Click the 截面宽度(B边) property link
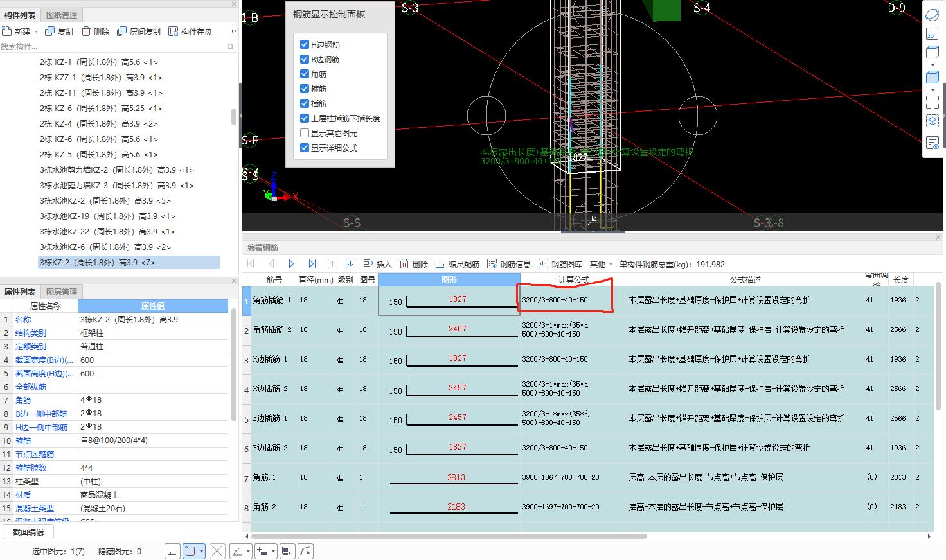 tap(44, 360)
